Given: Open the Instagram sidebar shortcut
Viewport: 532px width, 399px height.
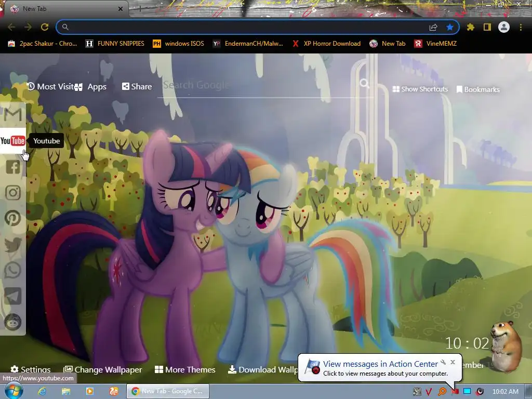Looking at the screenshot, I should 13,192.
